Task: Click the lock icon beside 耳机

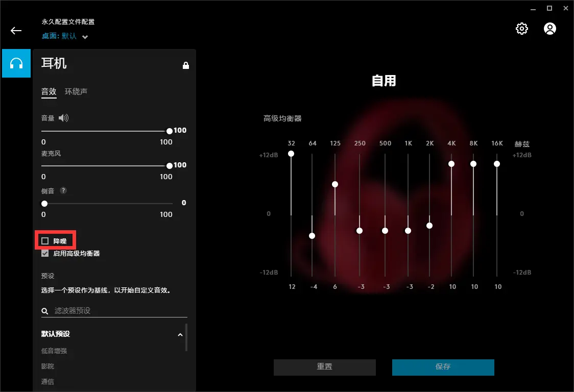Action: pos(186,65)
